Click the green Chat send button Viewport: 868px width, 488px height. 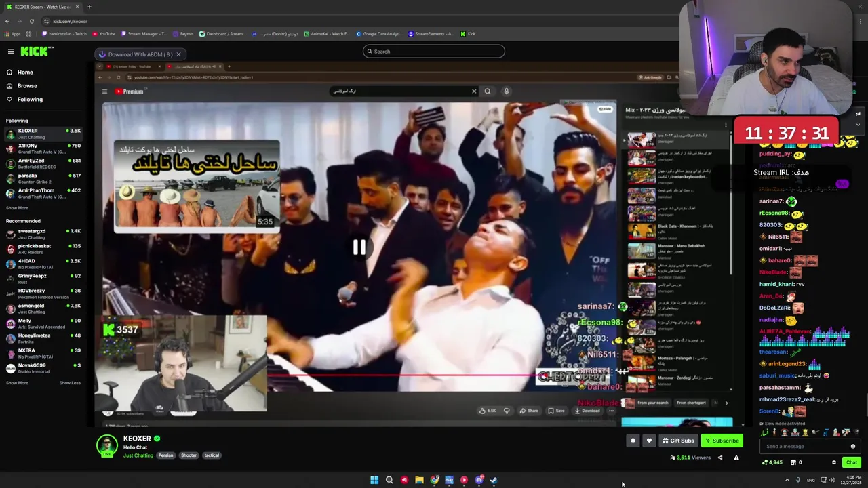(852, 462)
